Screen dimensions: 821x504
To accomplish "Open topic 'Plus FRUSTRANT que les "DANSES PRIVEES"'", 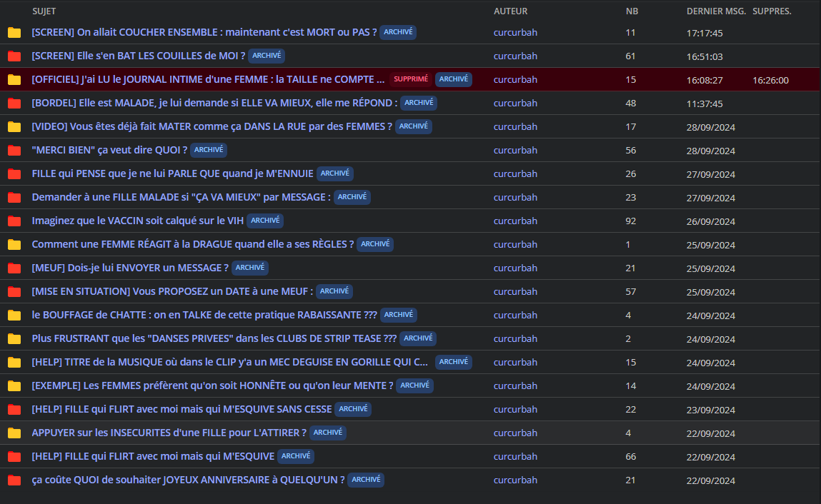I will (214, 338).
